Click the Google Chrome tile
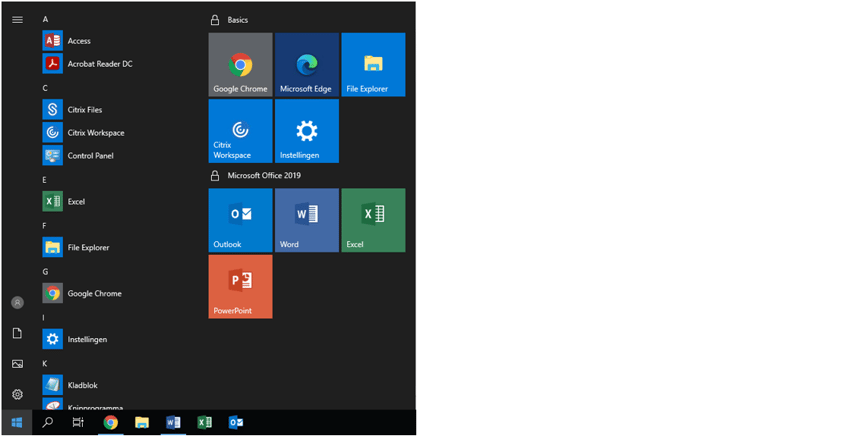 pos(241,64)
